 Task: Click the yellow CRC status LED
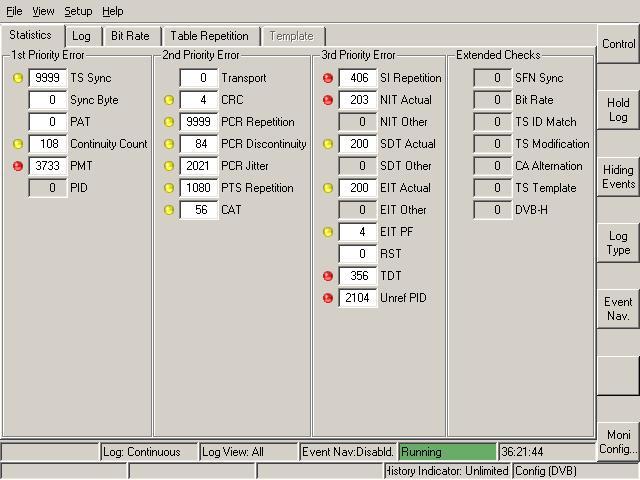pyautogui.click(x=168, y=100)
